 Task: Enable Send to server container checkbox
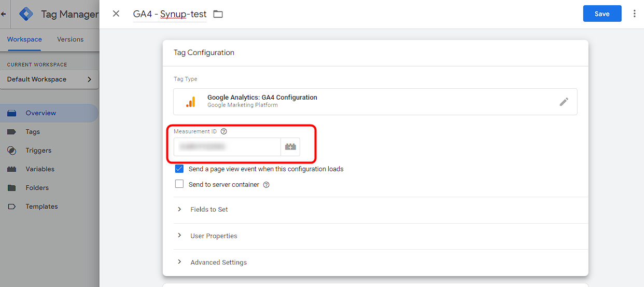tap(179, 184)
